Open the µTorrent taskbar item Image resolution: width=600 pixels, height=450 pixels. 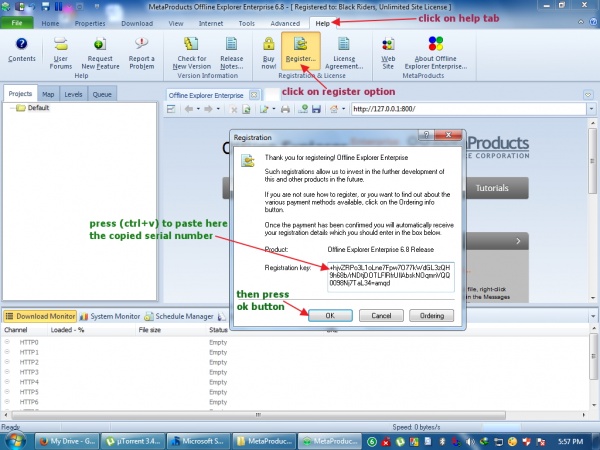[x=134, y=441]
